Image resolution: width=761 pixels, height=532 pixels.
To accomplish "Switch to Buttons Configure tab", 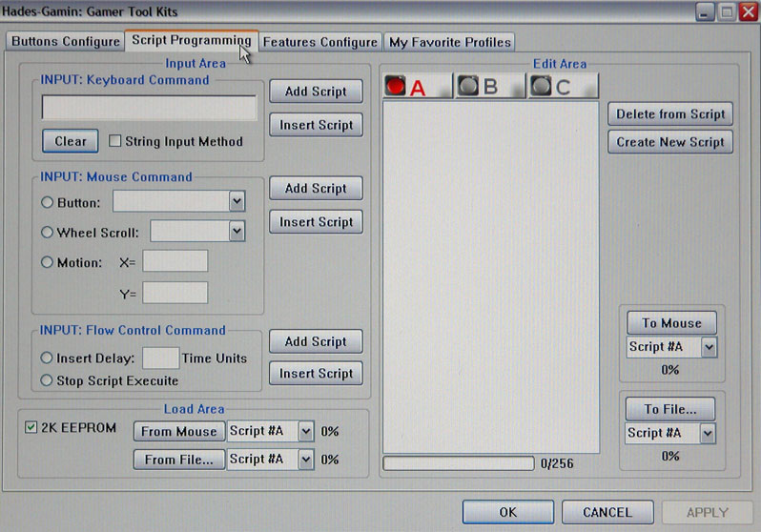I will [65, 41].
